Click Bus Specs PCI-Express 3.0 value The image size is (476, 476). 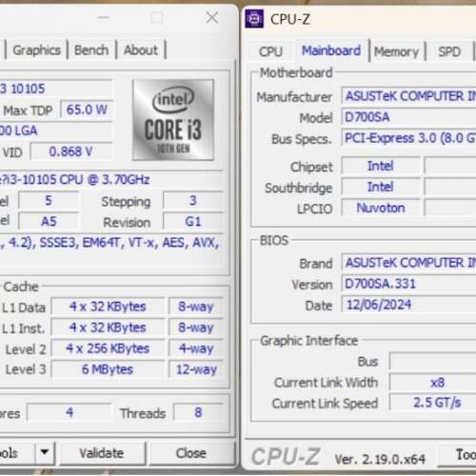[409, 138]
